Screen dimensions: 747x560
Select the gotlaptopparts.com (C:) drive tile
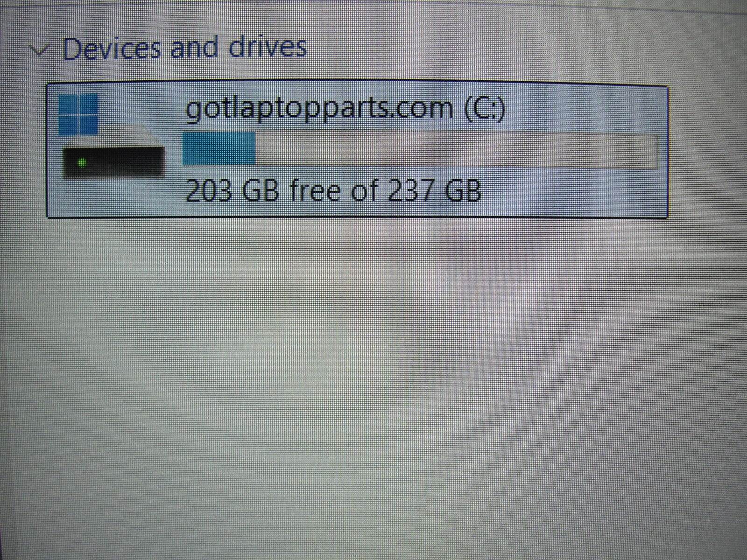tap(357, 151)
